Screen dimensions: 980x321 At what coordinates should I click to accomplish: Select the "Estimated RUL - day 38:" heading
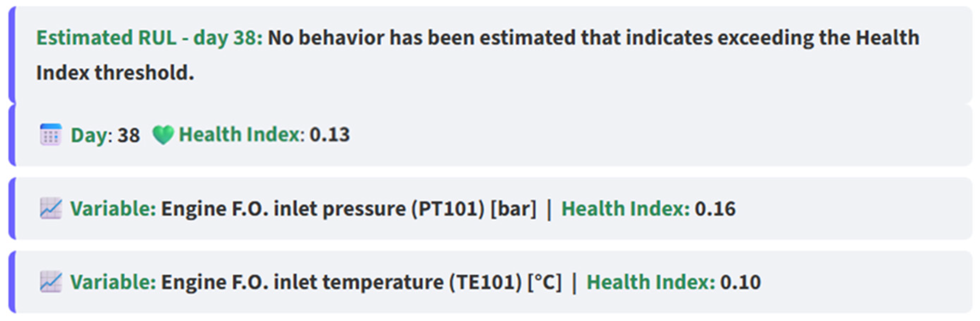click(x=149, y=38)
